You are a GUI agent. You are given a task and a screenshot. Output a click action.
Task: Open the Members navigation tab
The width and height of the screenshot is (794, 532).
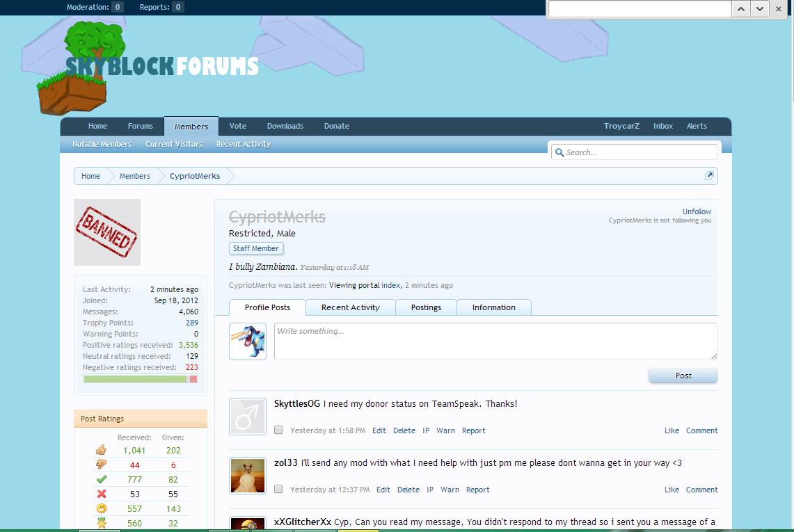tap(191, 127)
